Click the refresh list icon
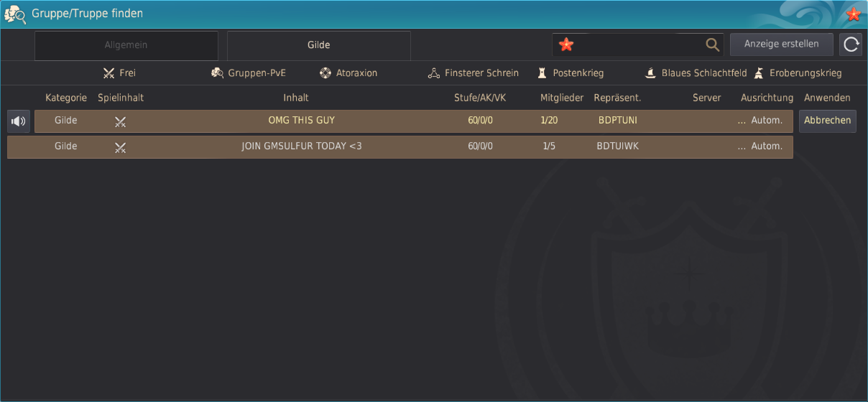 (851, 45)
